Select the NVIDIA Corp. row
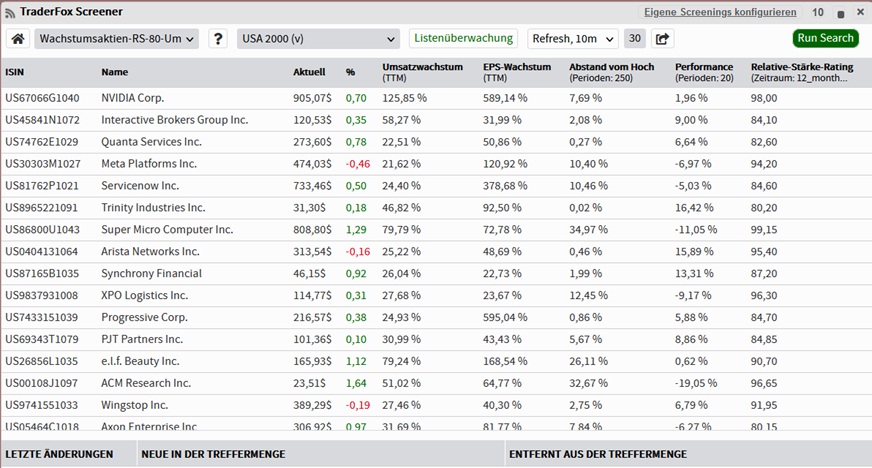This screenshot has width=872, height=468. [x=436, y=98]
